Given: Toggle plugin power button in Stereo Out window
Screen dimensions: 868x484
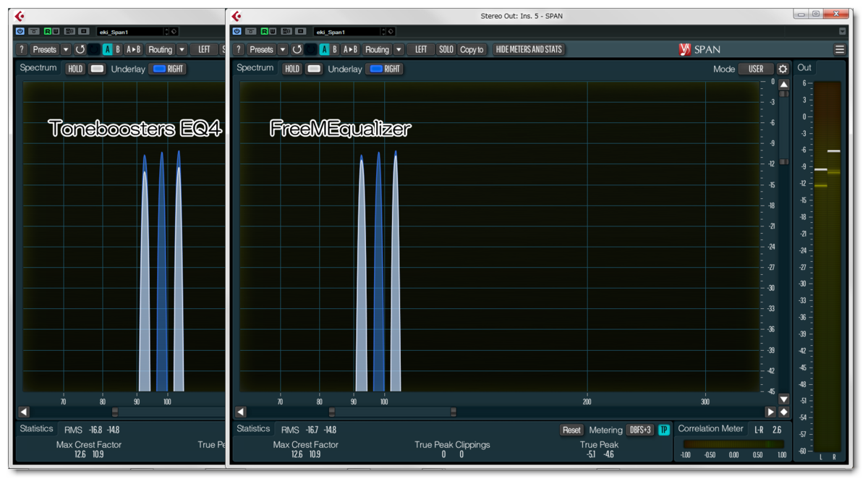Looking at the screenshot, I should (237, 32).
